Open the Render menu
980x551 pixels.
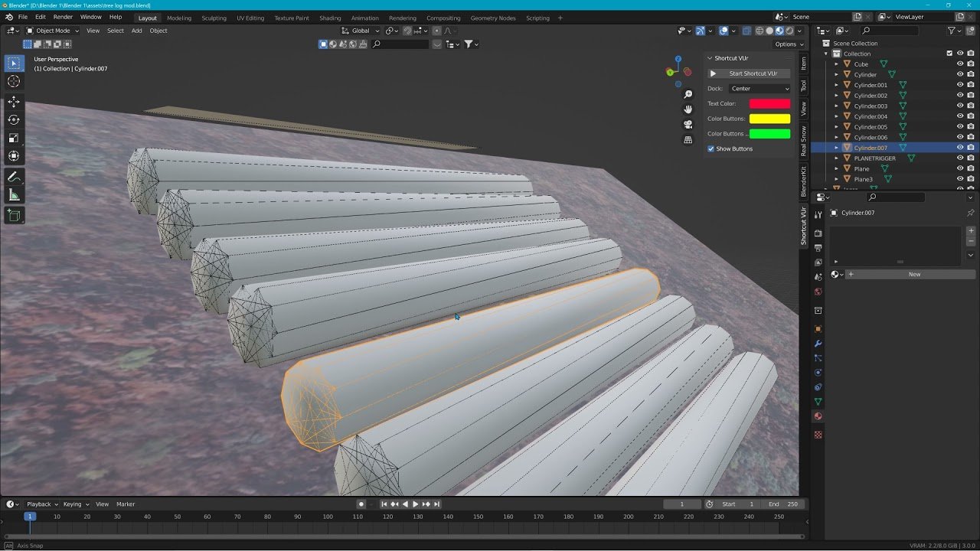point(63,17)
